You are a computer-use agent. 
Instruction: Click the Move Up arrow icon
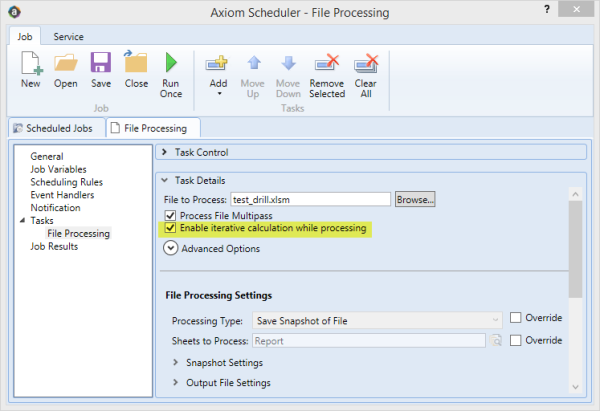pyautogui.click(x=254, y=63)
